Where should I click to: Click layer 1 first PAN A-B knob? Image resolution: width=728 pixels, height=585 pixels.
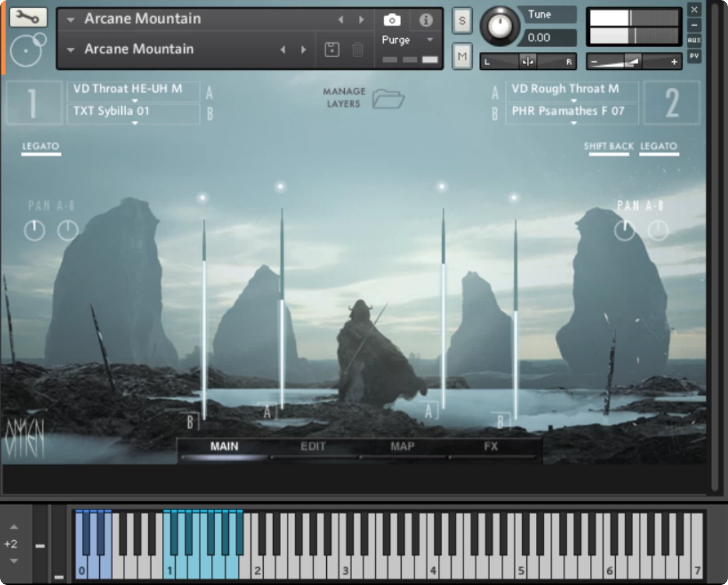pos(34,231)
